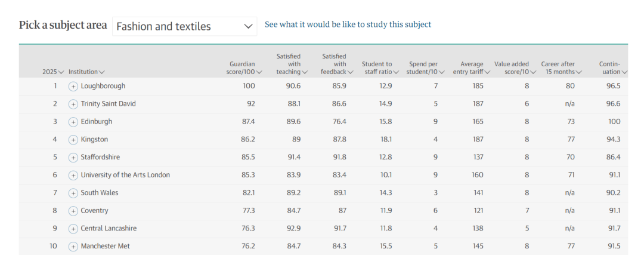Open Kingston details via plus icon

(73, 140)
